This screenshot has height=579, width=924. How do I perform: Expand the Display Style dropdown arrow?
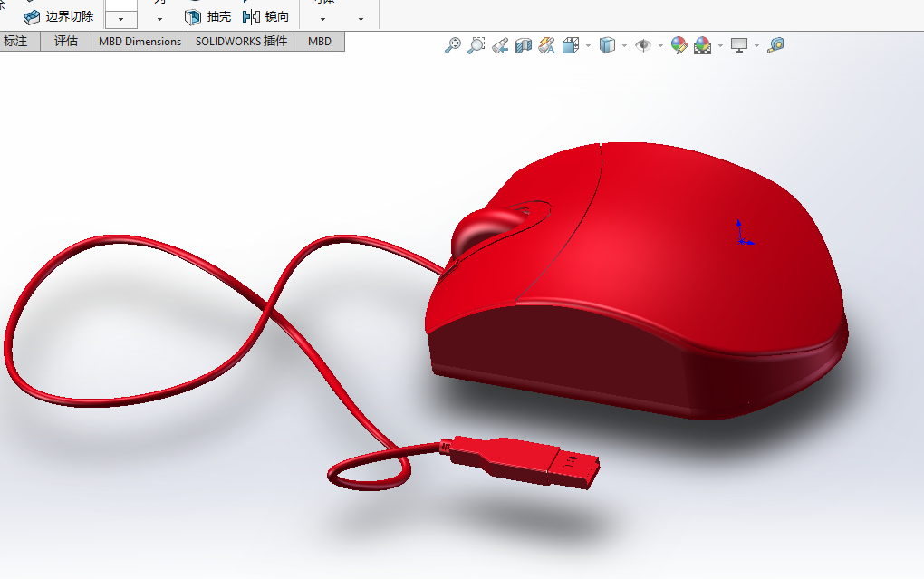point(624,45)
